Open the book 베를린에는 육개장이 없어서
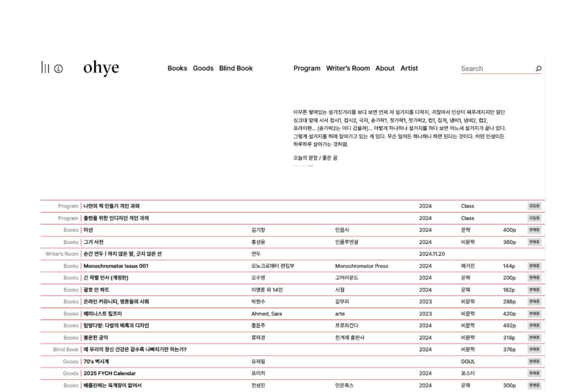The image size is (588, 392). pyautogui.click(x=113, y=385)
